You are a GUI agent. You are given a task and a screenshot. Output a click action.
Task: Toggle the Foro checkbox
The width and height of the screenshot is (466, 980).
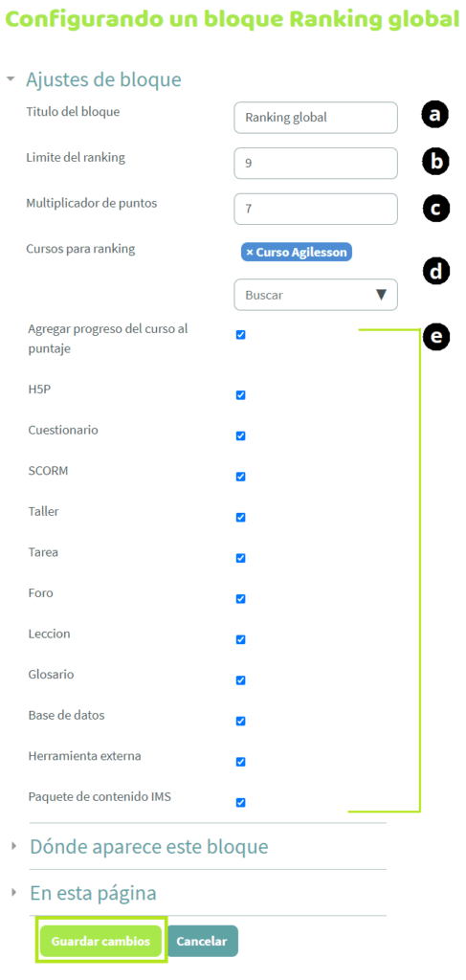point(240,599)
